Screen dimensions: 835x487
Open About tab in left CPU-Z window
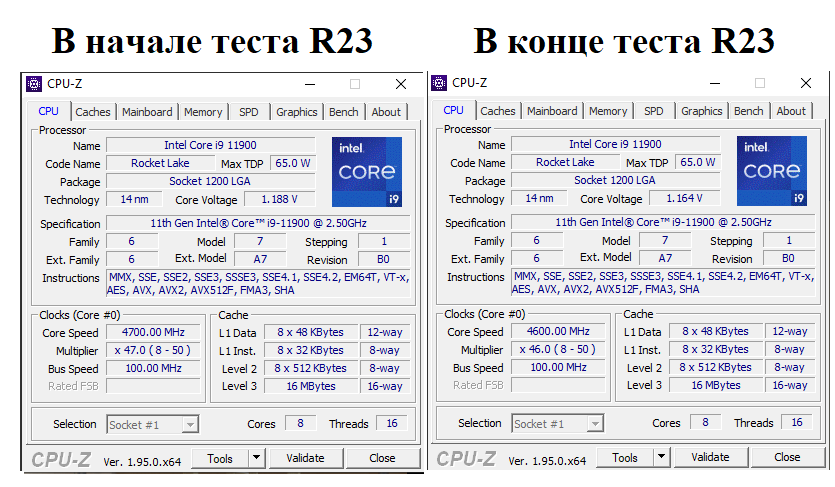tap(386, 112)
